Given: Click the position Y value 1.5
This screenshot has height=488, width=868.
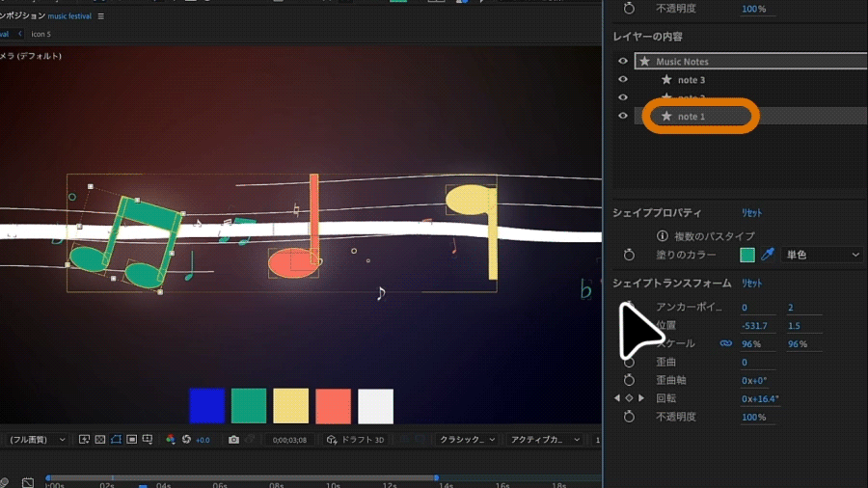Looking at the screenshot, I should 794,325.
